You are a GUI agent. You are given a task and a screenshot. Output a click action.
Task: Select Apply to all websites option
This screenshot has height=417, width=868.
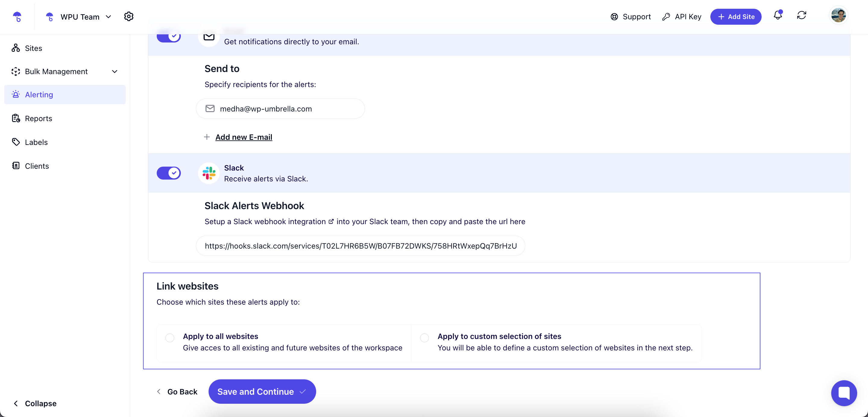[170, 337]
